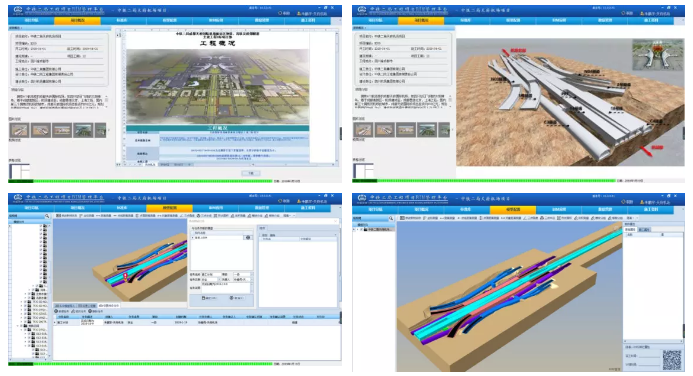Open the lower-left dropdown in the dialog form
This screenshot has height=376, width=693.
tap(211, 280)
